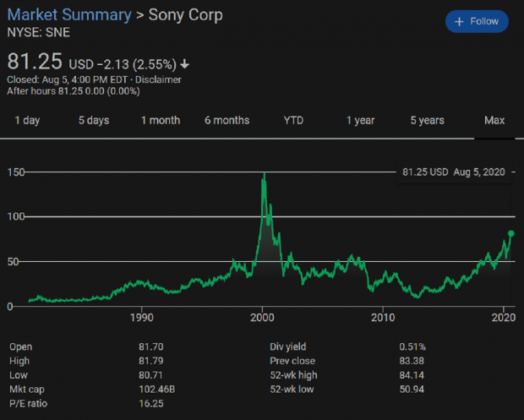This screenshot has height=420, width=524.
Task: Click the green endpoint marker on chart
Action: [x=511, y=233]
